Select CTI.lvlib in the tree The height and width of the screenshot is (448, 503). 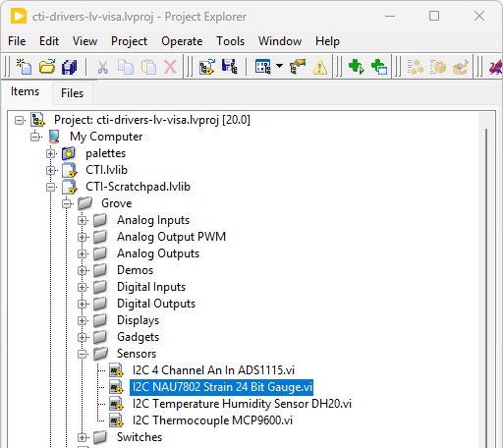click(x=106, y=170)
